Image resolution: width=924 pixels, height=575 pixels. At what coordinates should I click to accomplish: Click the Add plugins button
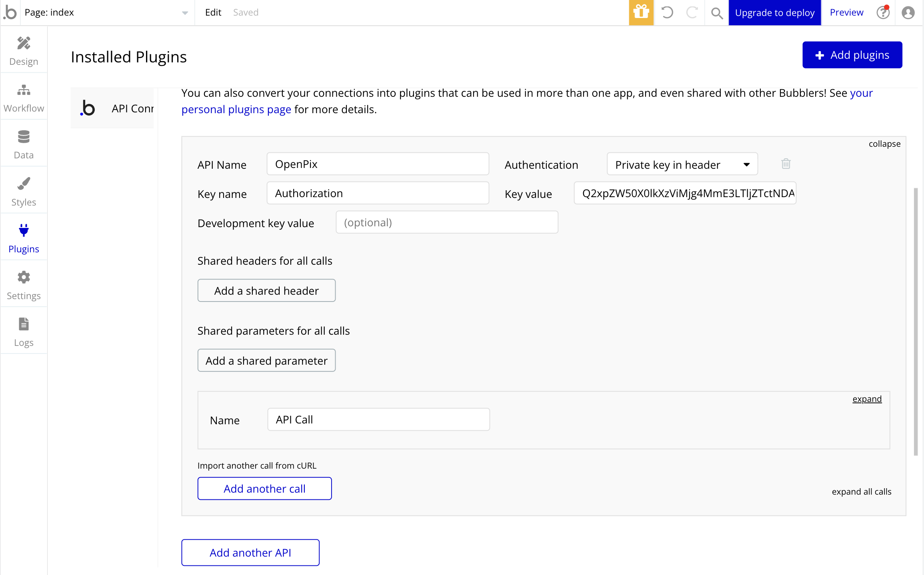point(852,55)
